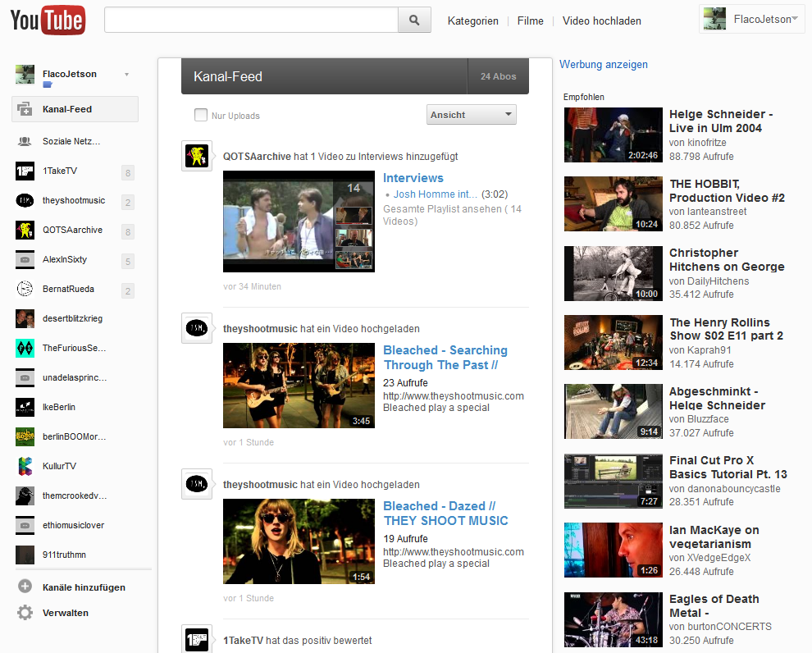Click the Kanal-Feed sidebar icon
812x653 pixels.
click(x=25, y=109)
